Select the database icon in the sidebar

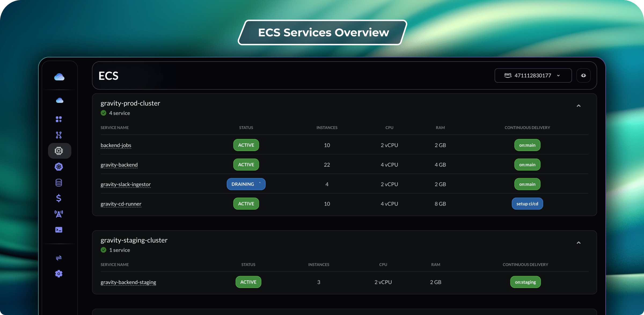(x=59, y=182)
